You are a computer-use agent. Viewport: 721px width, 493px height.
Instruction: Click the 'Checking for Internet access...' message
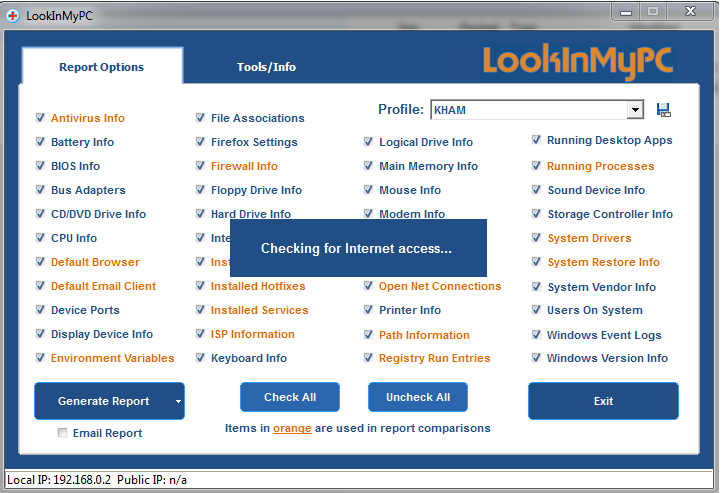356,248
